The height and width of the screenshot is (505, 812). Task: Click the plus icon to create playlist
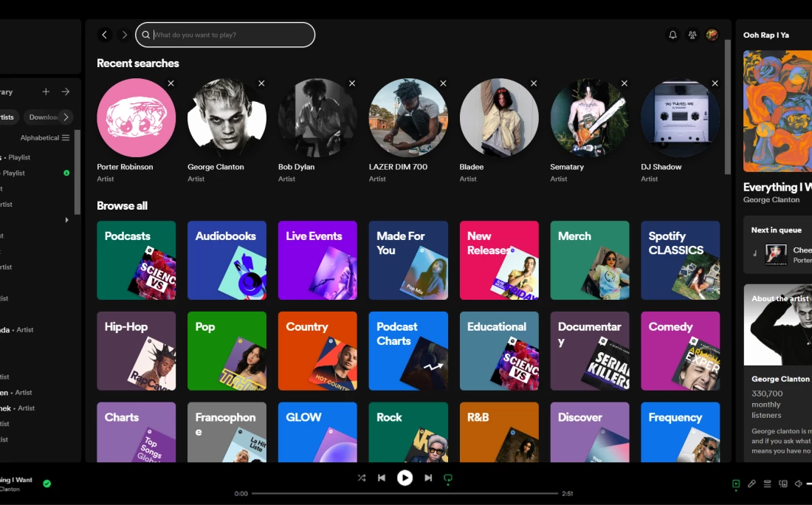pos(46,92)
